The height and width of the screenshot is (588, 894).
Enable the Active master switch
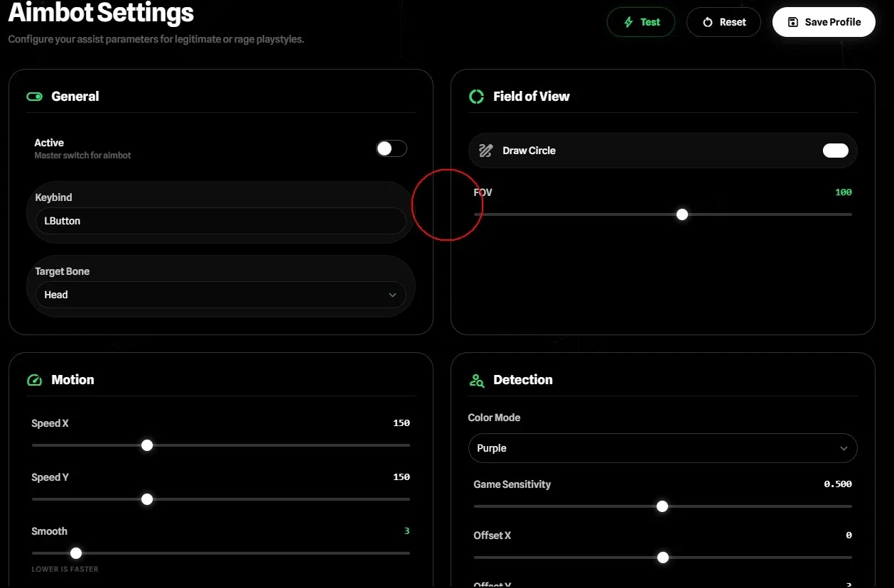392,148
